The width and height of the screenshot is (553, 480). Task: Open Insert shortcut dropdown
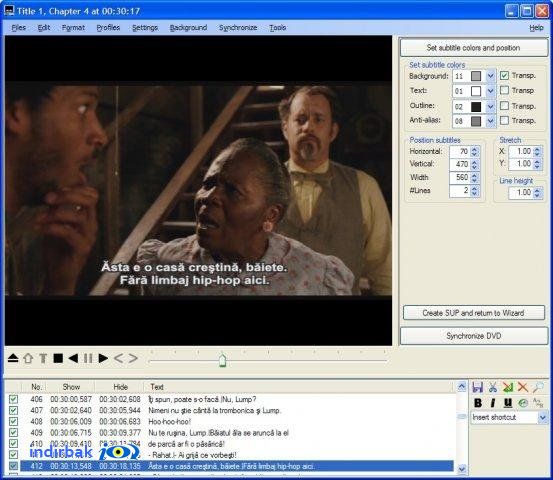coord(542,418)
